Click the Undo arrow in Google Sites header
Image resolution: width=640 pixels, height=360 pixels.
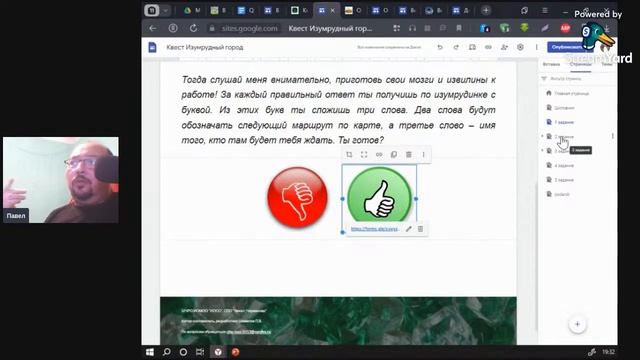440,47
